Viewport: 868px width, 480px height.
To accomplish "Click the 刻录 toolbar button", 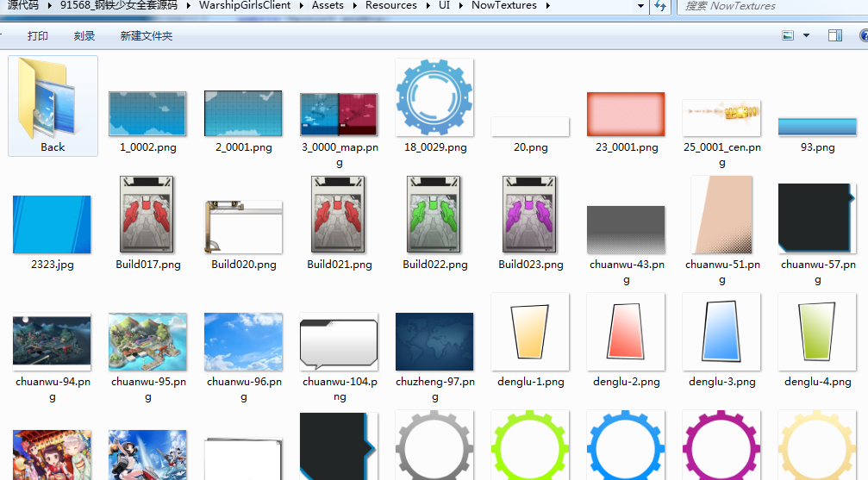I will tap(84, 36).
